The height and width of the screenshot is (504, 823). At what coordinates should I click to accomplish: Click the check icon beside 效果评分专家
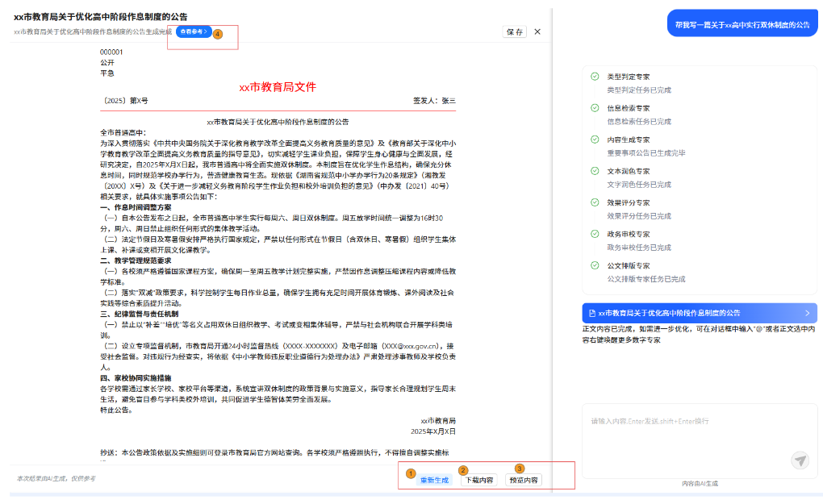click(595, 202)
